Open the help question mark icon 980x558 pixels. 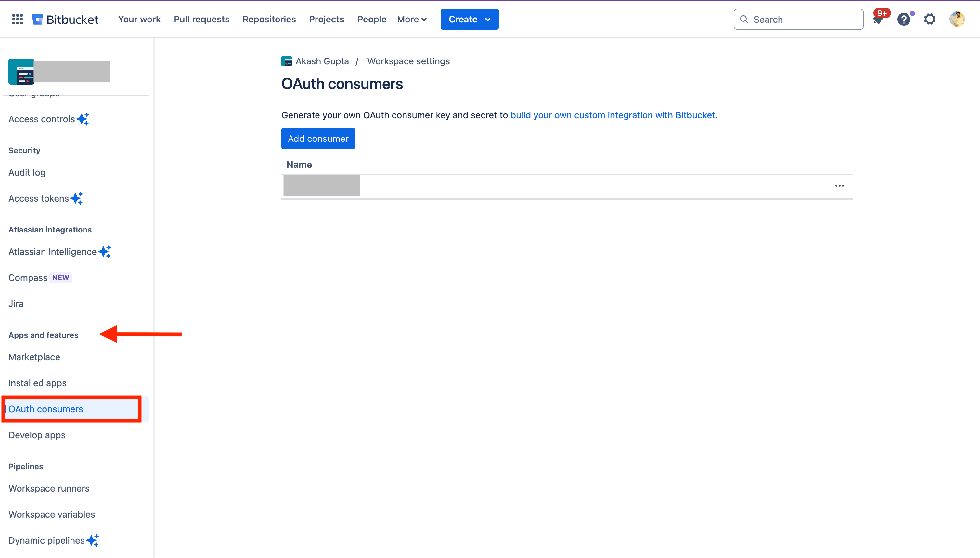coord(904,19)
